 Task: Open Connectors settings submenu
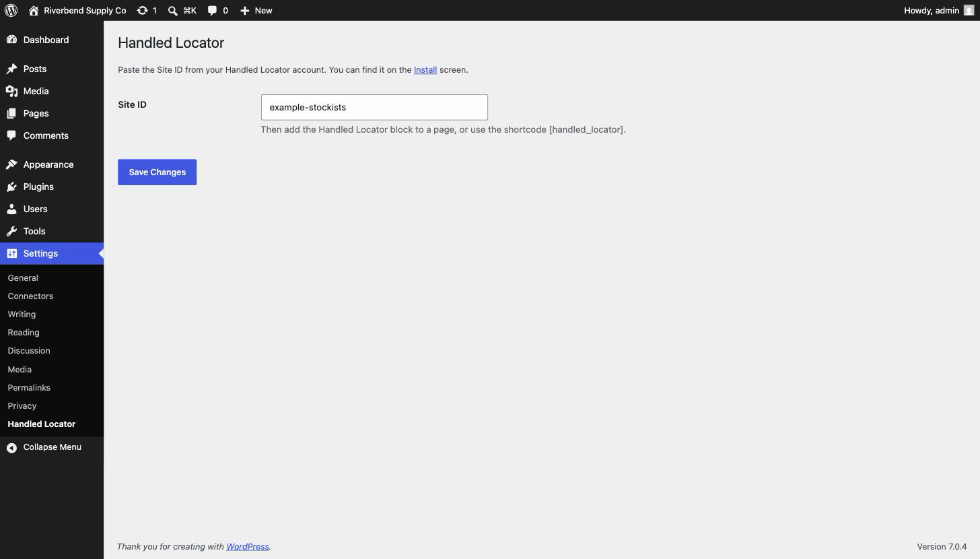30,296
